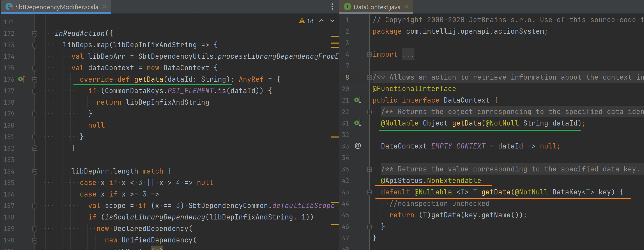644x250 pixels.
Task: Click fold end marker at line 179
Action: coord(35,114)
